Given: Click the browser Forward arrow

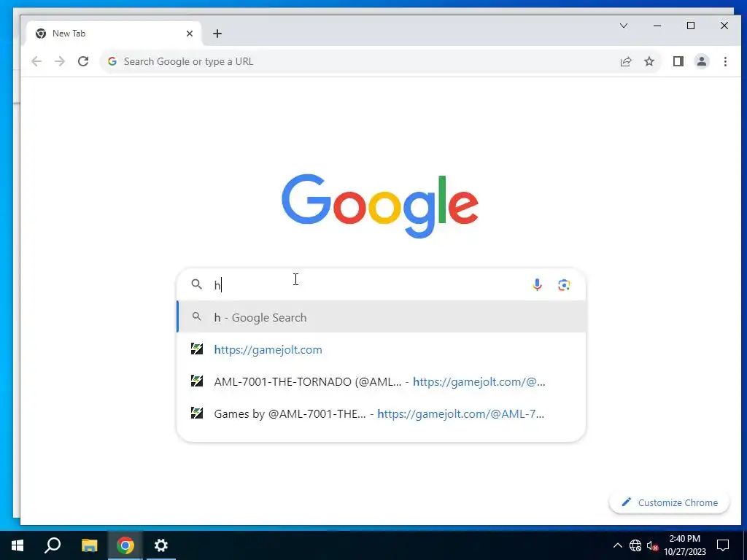Looking at the screenshot, I should point(60,61).
